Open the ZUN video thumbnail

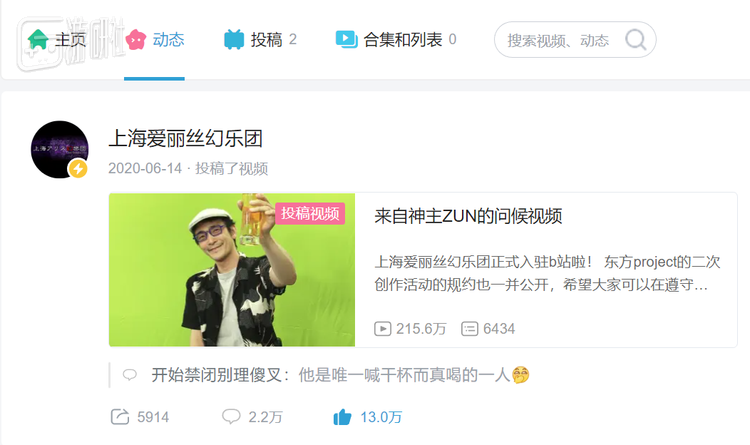click(232, 269)
